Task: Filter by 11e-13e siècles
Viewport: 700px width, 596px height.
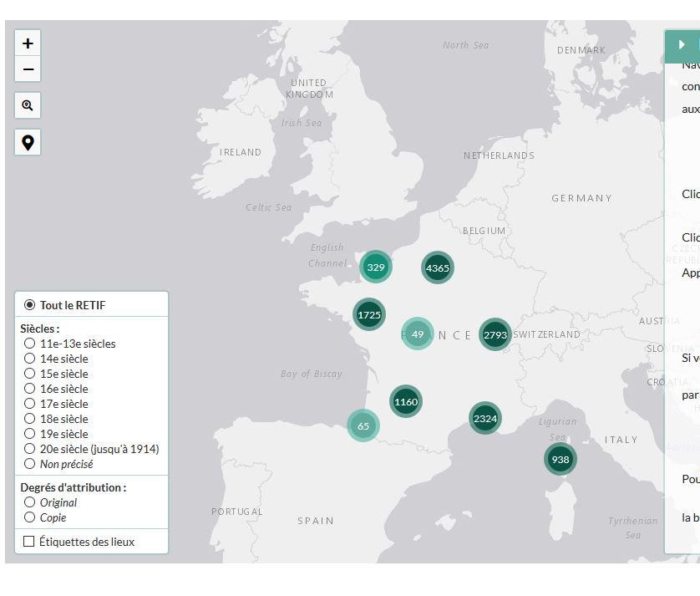Action: (x=29, y=344)
